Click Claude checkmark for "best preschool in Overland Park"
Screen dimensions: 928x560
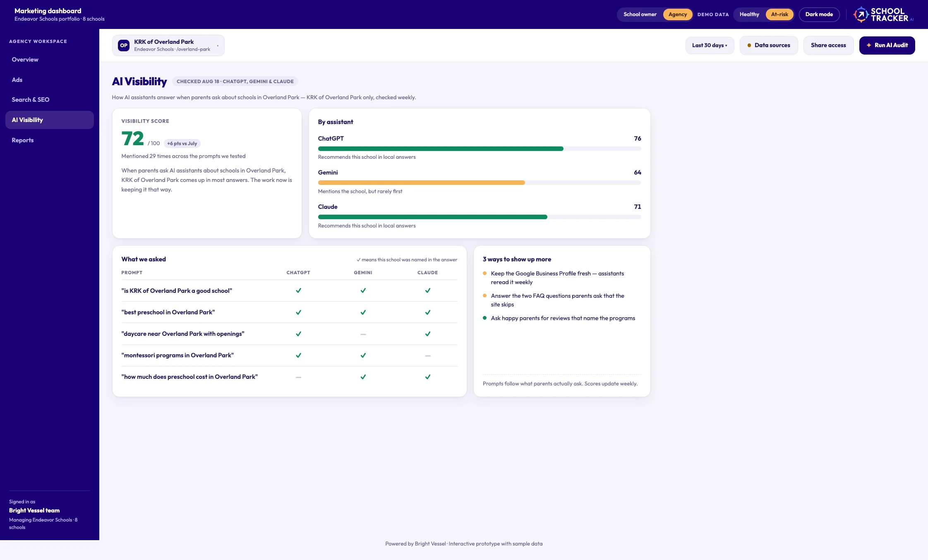tap(428, 312)
